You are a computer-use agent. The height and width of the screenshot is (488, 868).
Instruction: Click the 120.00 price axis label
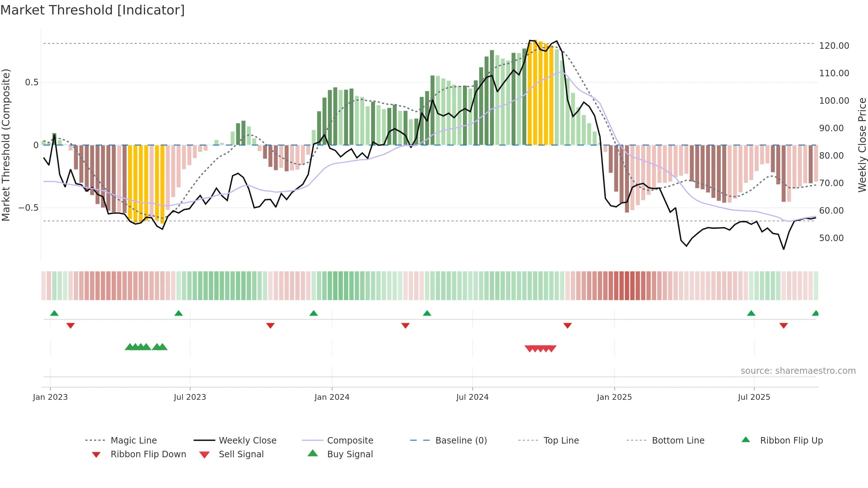tap(834, 46)
